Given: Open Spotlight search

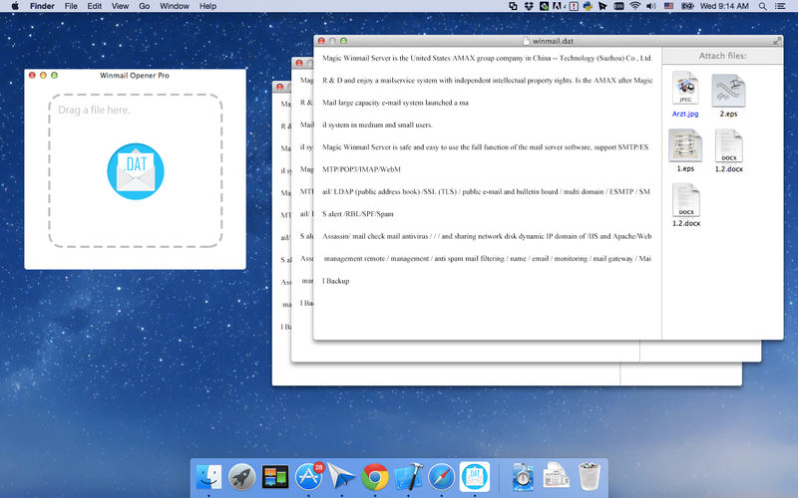Looking at the screenshot, I should [x=762, y=6].
